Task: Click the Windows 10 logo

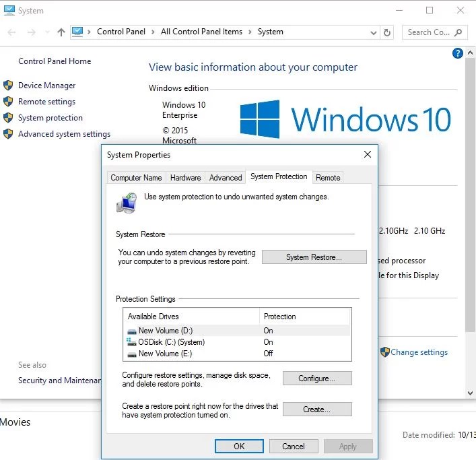Action: pos(345,120)
